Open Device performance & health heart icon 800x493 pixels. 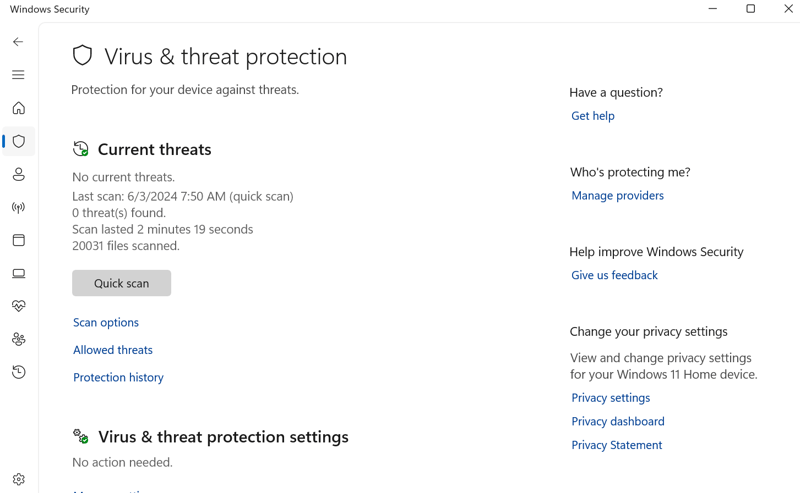(18, 306)
